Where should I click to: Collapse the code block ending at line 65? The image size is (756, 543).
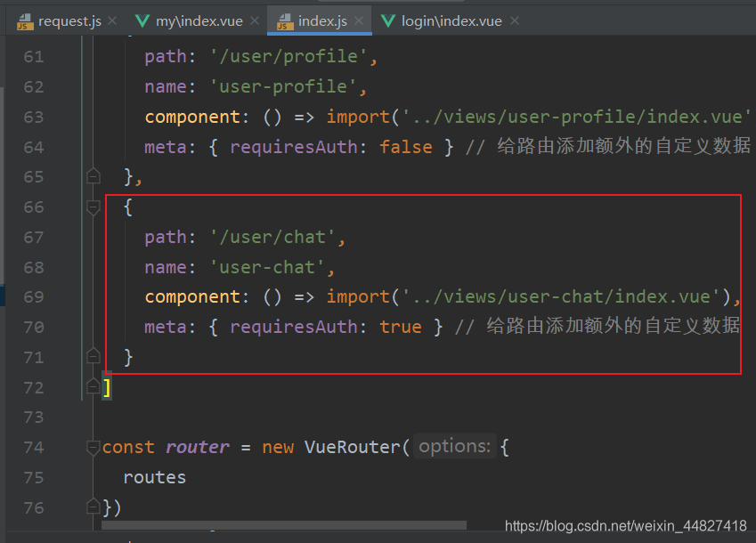tap(93, 176)
